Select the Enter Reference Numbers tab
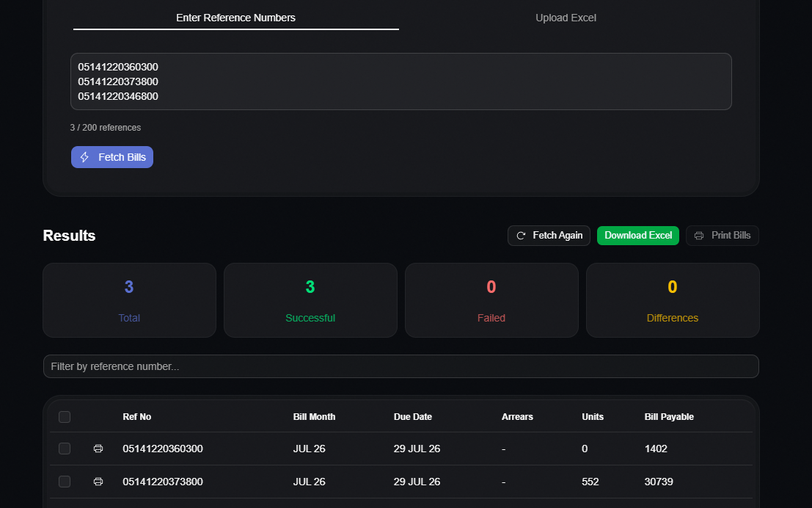812x508 pixels. point(235,18)
